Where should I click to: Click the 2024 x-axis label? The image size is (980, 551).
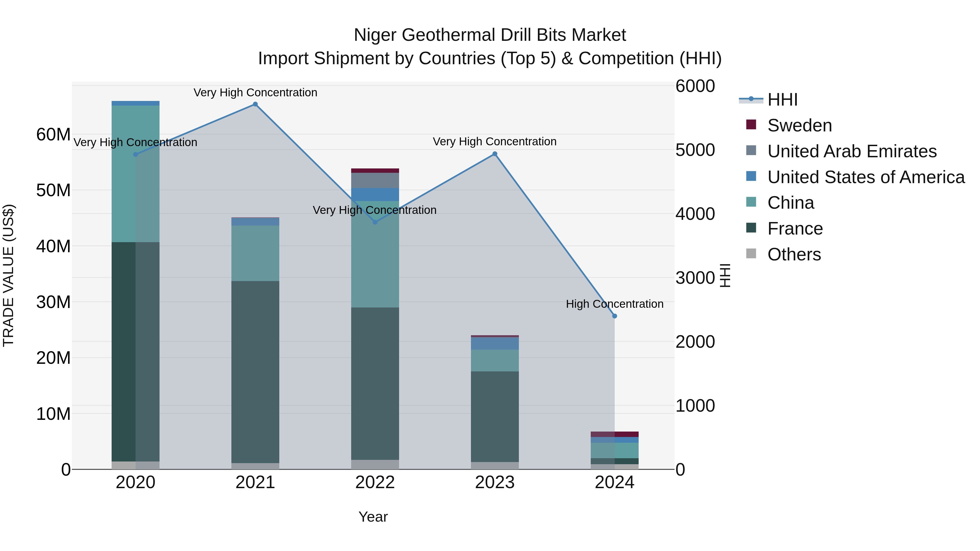pyautogui.click(x=614, y=482)
